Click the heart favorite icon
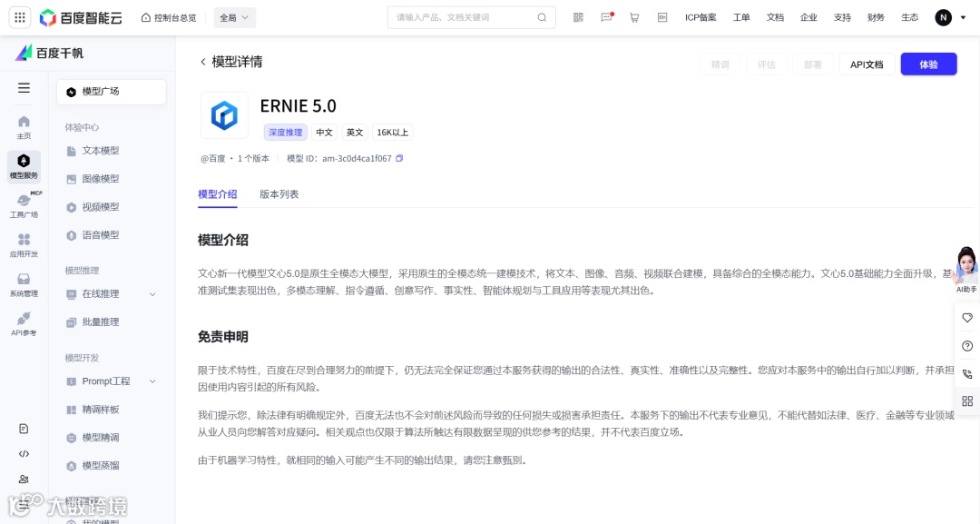 (967, 318)
